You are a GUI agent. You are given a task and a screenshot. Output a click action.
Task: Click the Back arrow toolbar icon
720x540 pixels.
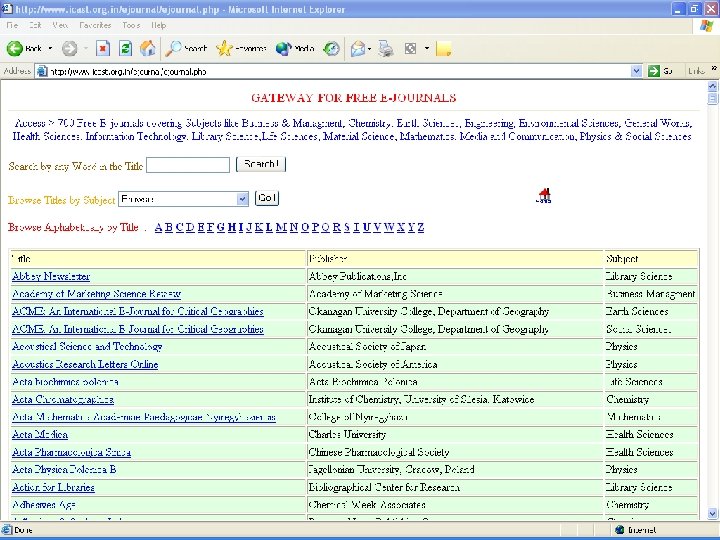[x=15, y=48]
